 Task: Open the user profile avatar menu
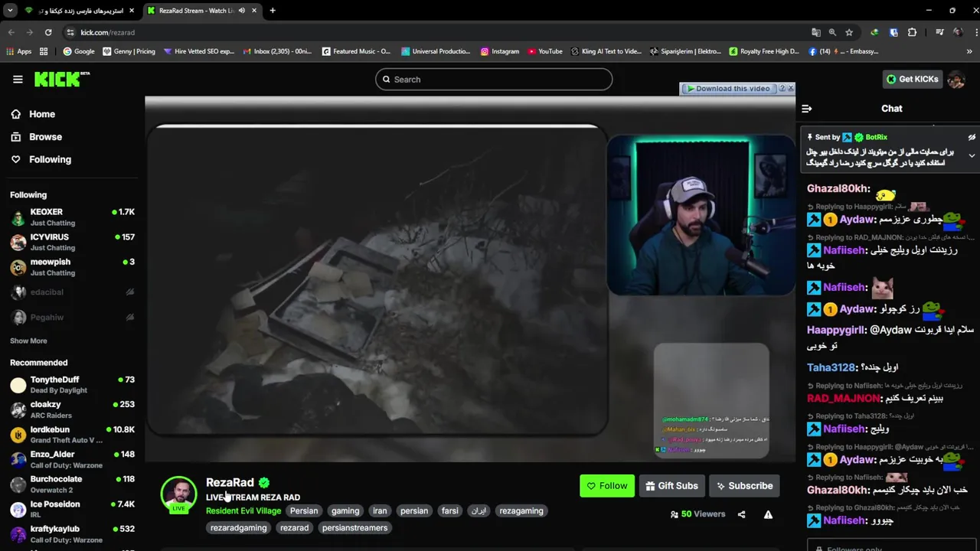coord(955,79)
